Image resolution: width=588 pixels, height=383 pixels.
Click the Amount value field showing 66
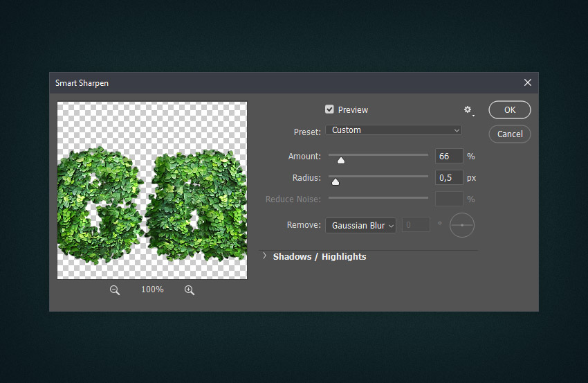(x=449, y=157)
